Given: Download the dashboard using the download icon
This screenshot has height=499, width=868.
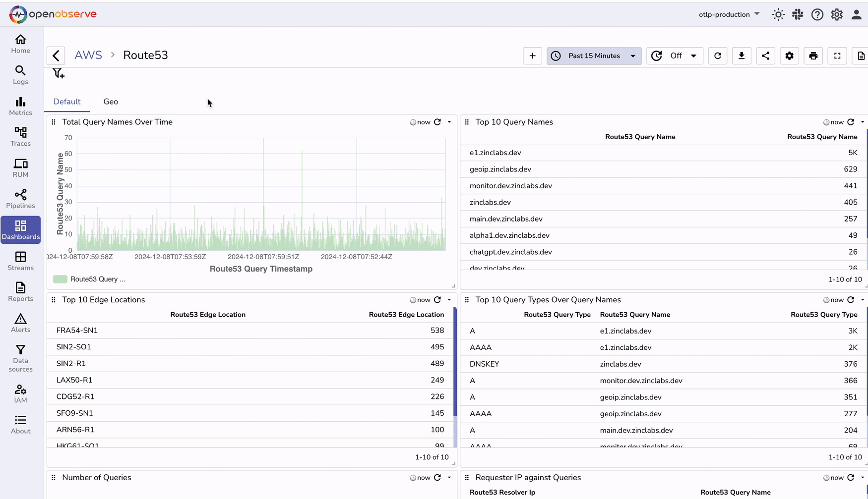Looking at the screenshot, I should (x=742, y=55).
